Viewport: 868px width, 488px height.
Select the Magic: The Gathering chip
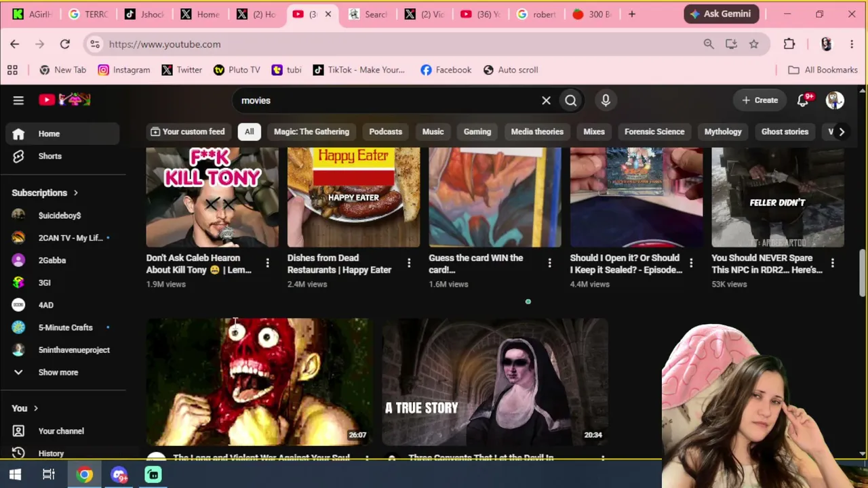(311, 132)
